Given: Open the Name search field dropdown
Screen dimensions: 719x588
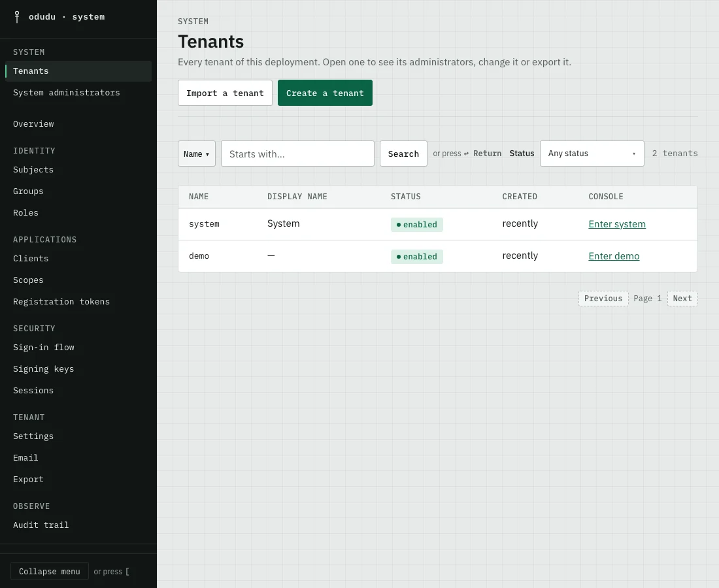Looking at the screenshot, I should 197,154.
